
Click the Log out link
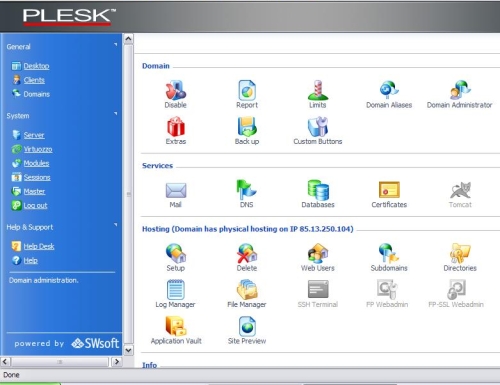pos(35,205)
